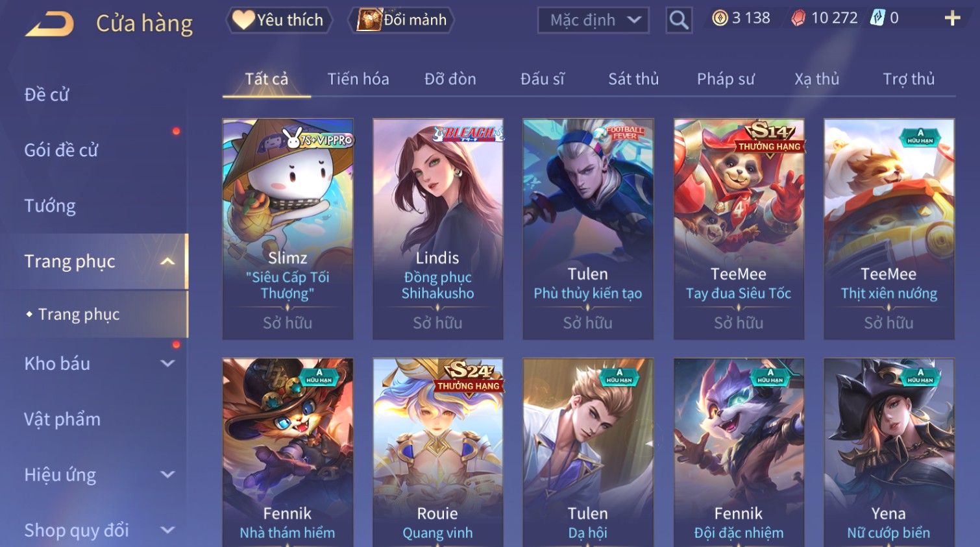Switch to the Tiến hóa tab
The height and width of the screenshot is (547, 980).
[x=358, y=79]
